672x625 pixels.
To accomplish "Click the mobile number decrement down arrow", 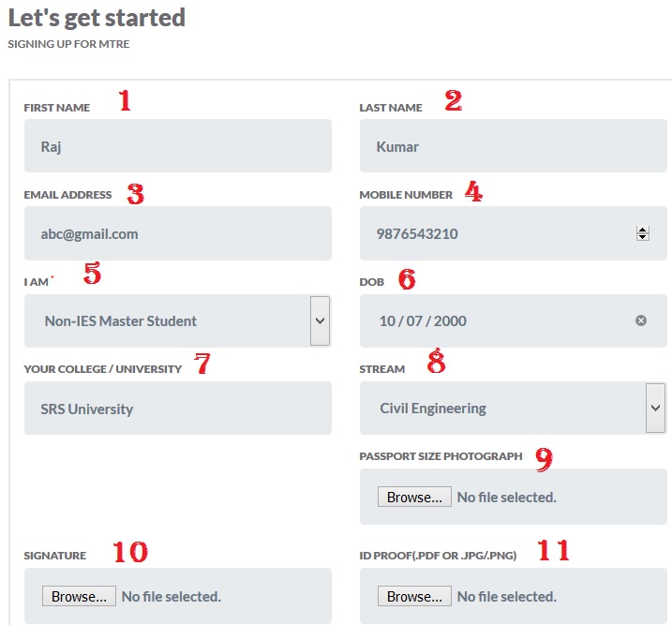I will (642, 237).
